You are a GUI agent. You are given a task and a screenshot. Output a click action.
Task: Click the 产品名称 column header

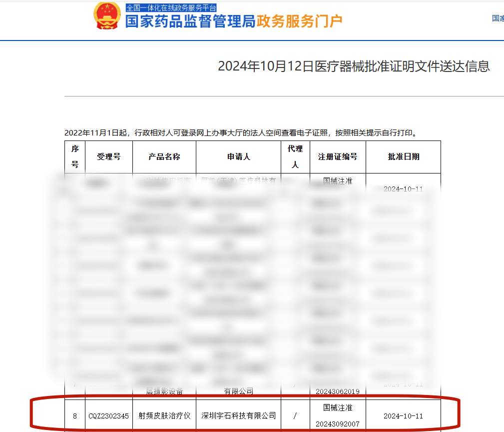164,156
